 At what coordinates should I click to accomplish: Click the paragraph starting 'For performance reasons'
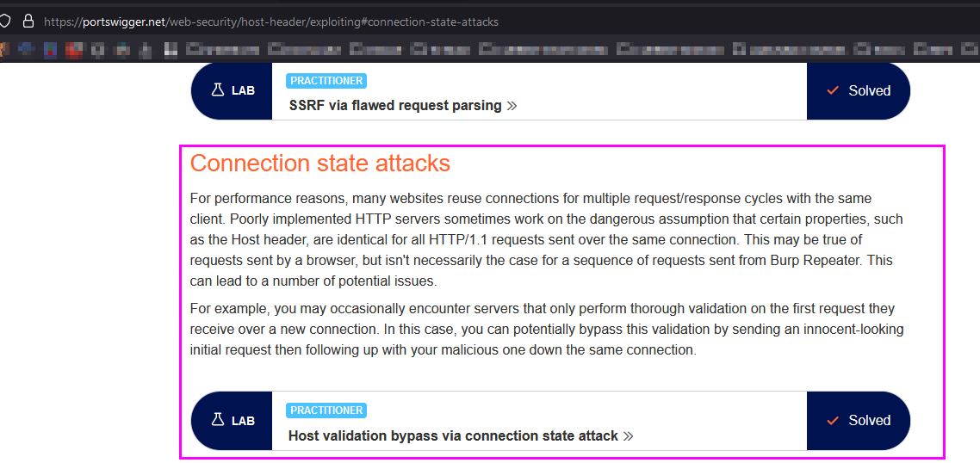(x=547, y=240)
